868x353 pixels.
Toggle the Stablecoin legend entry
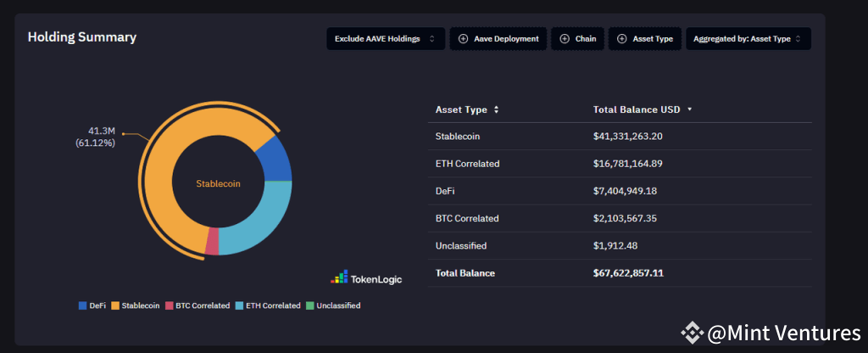pyautogui.click(x=136, y=305)
